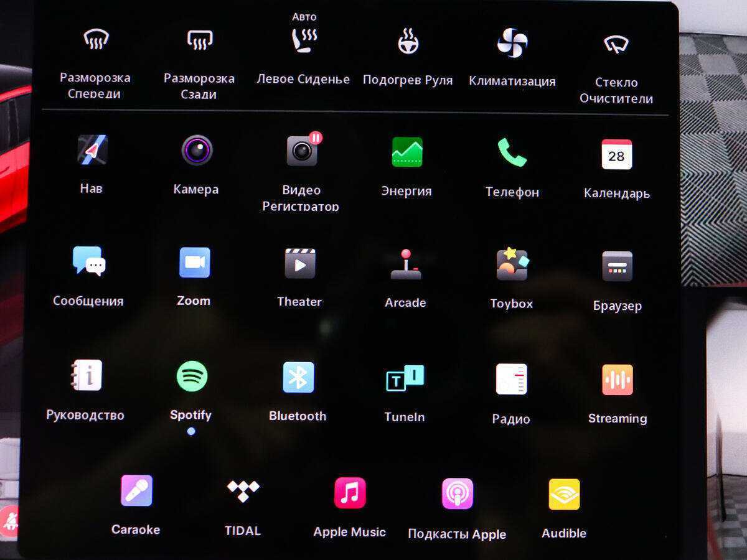The width and height of the screenshot is (747, 560).
Task: Toggle left seat heater Левое Сиденье
Action: 304,41
